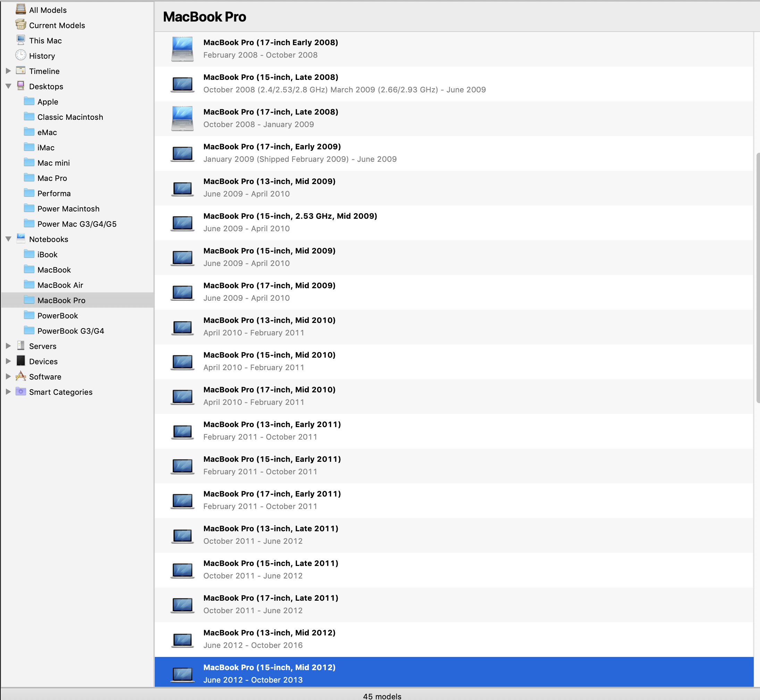The width and height of the screenshot is (760, 700).
Task: Click the eMac folder icon
Action: tap(29, 132)
